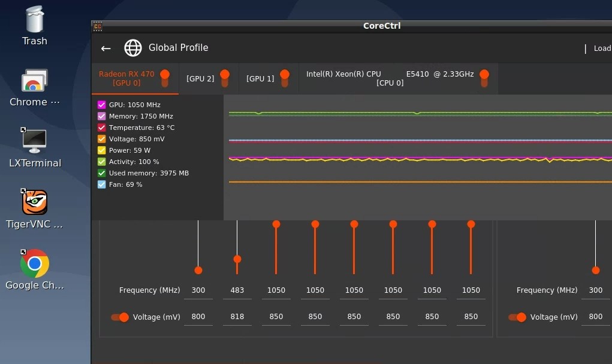Toggle the GPU 2 tab switch
This screenshot has height=364, width=612.
[x=224, y=78]
